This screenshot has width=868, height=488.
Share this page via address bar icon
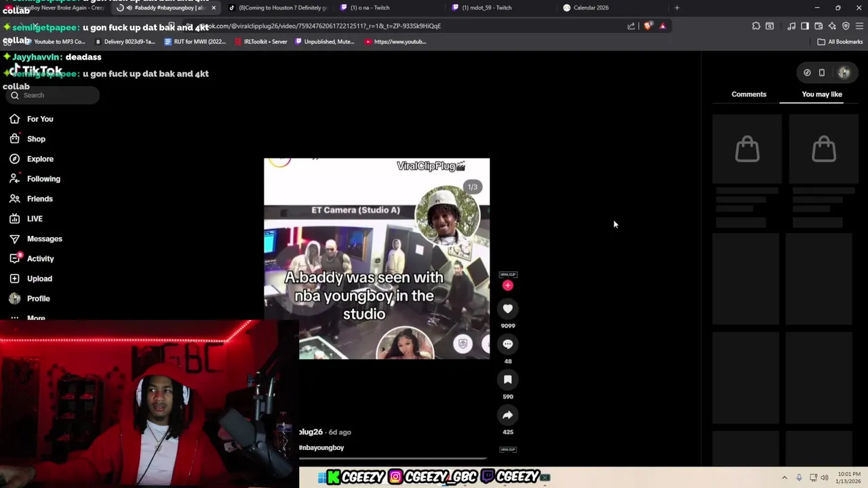[631, 26]
